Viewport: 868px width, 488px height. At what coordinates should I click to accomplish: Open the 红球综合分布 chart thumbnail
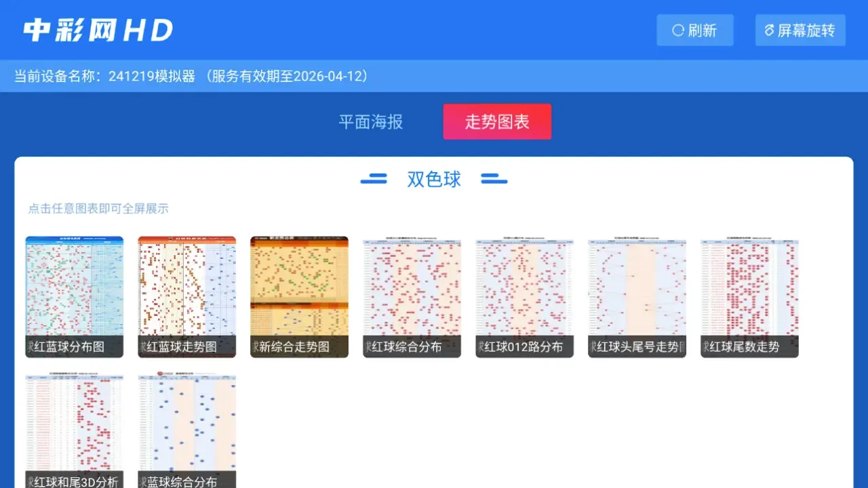point(412,297)
